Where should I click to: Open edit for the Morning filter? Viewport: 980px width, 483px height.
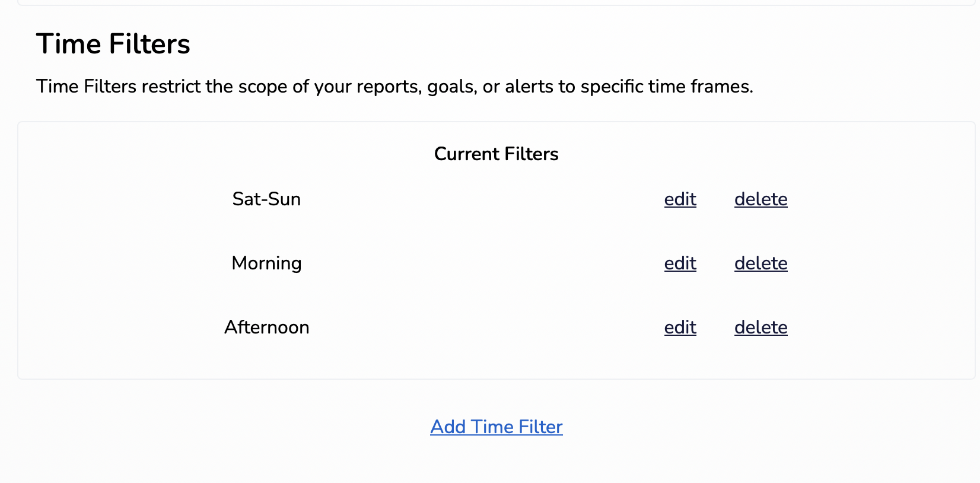680,263
